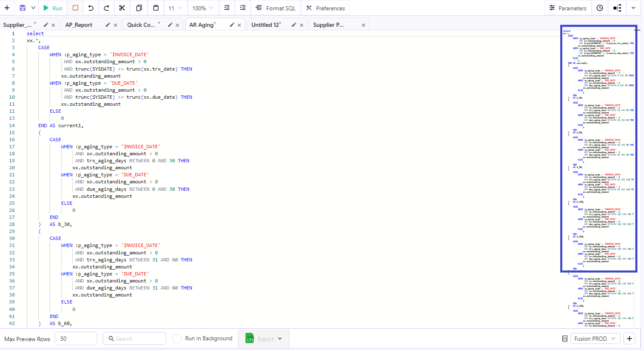Expand the top-right chevron menu
This screenshot has height=351, width=644.
click(633, 8)
